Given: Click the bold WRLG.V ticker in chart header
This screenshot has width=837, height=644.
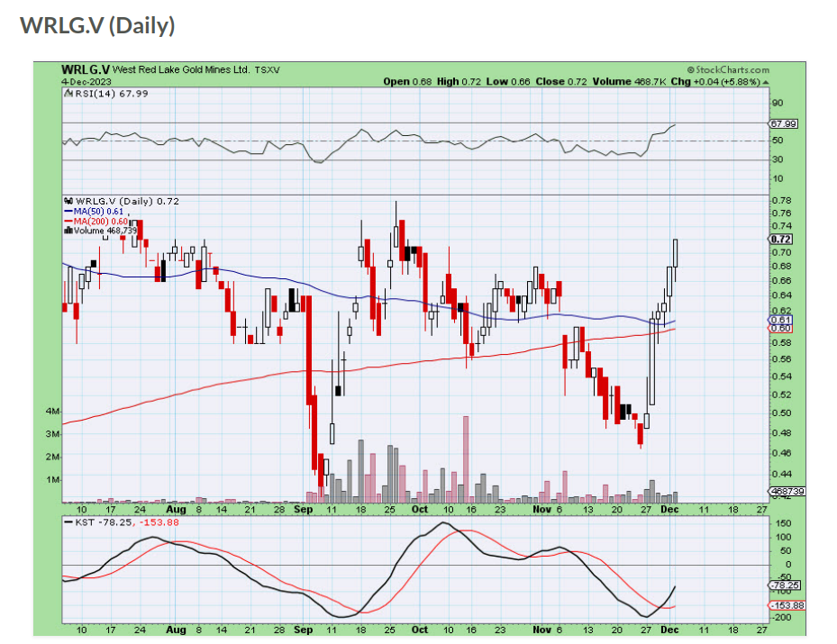Looking at the screenshot, I should pyautogui.click(x=86, y=69).
